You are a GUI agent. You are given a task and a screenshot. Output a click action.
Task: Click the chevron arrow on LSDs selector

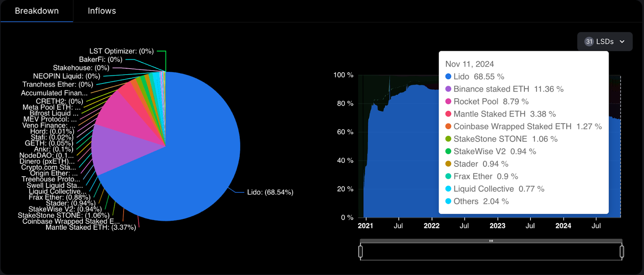pyautogui.click(x=622, y=42)
